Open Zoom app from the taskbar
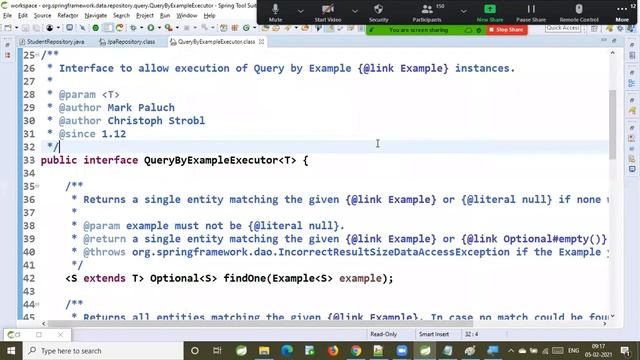 click(402, 351)
